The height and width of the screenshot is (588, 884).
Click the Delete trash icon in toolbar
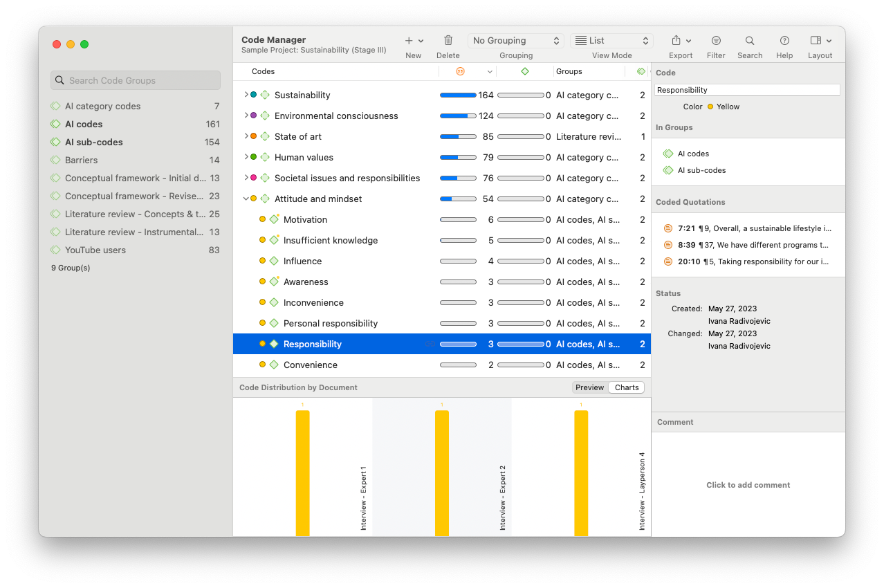tap(448, 41)
